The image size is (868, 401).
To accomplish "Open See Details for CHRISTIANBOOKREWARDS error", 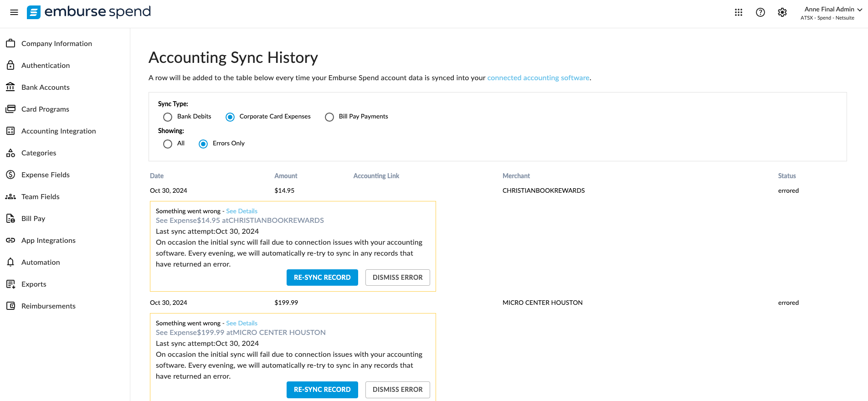I will click(x=241, y=211).
